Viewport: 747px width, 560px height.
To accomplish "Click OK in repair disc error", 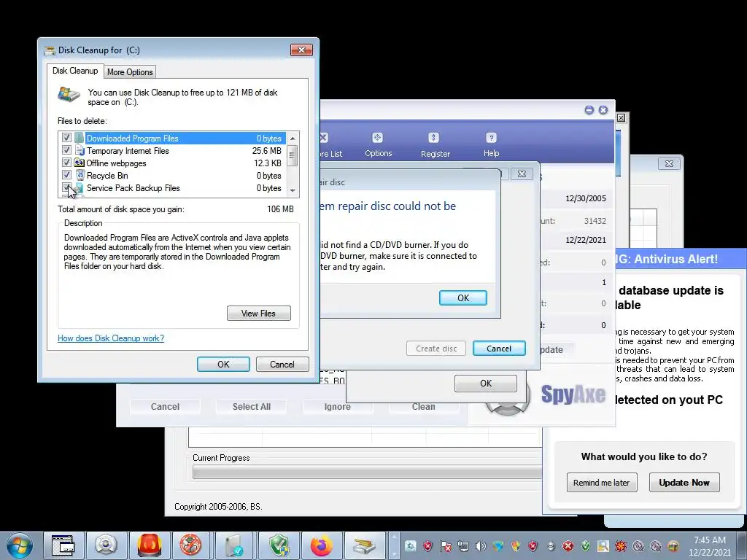I will [463, 297].
